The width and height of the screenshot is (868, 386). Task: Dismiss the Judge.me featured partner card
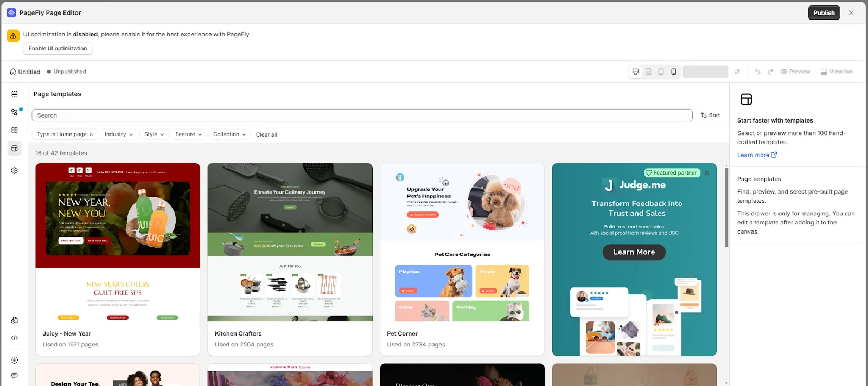707,173
